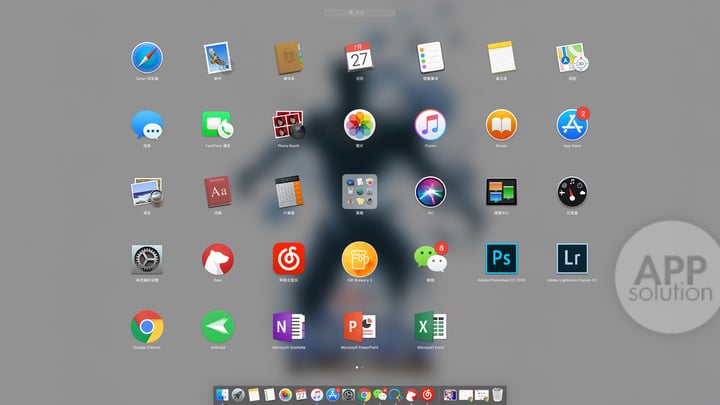Open Safari from Launchpad
Viewport: 720px width, 405px height.
[147, 58]
